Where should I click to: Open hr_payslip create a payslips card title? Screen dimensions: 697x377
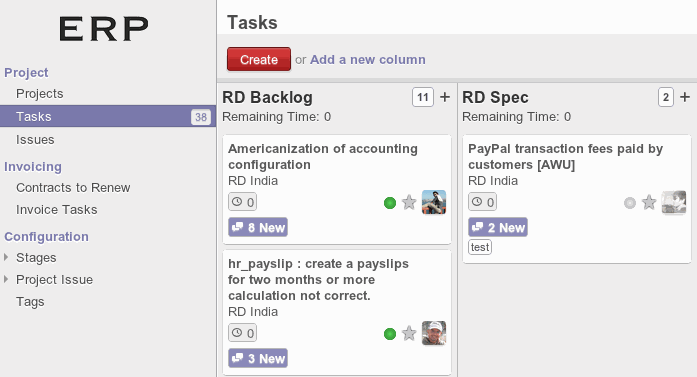click(x=318, y=280)
